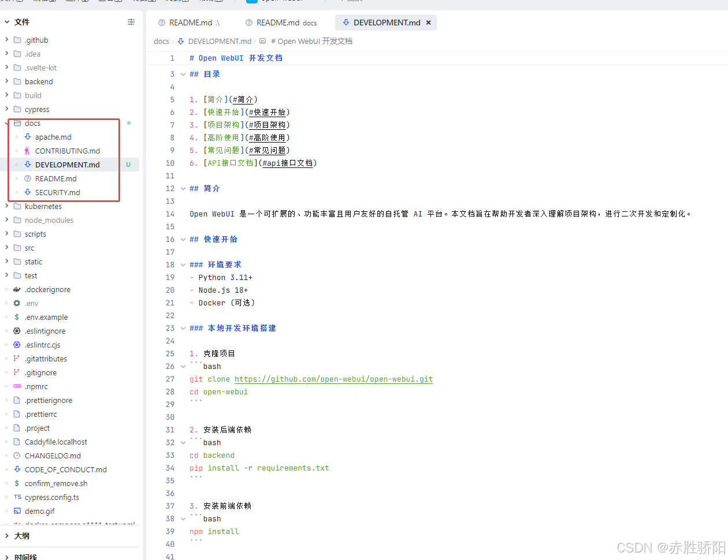Viewport: 728px width, 560px height.
Task: Click the CONTRIBUTING.md file icon
Action: click(x=28, y=151)
